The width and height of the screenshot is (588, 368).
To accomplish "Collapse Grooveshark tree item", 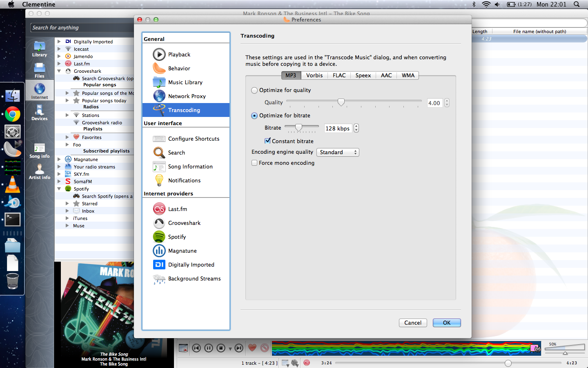I will [x=59, y=71].
